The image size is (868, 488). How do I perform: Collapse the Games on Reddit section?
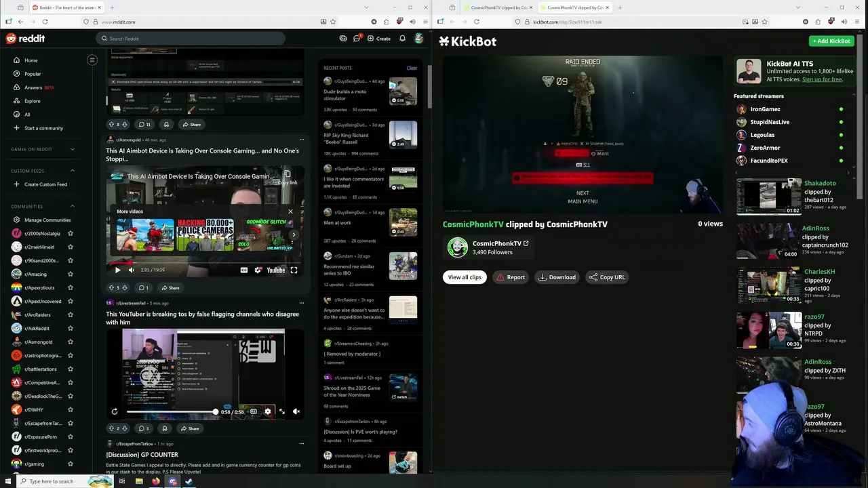[x=73, y=149]
